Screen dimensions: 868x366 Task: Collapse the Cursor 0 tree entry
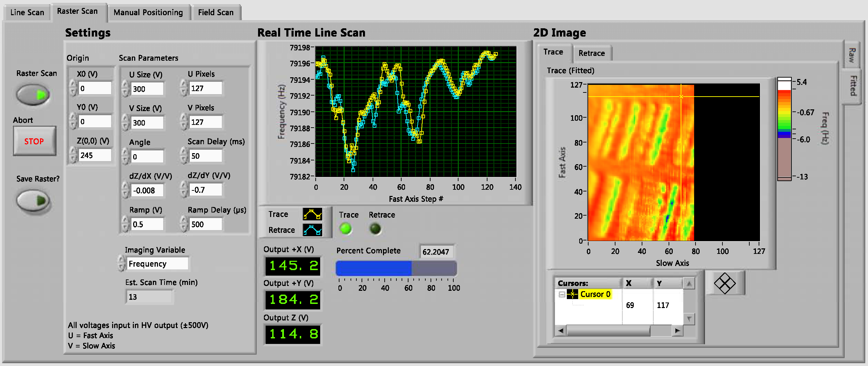pos(562,294)
